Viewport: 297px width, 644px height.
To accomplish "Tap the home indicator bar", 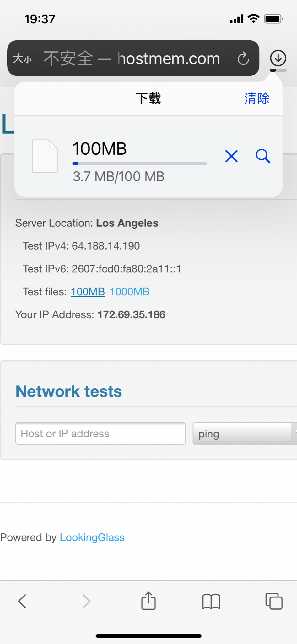I will (148, 636).
